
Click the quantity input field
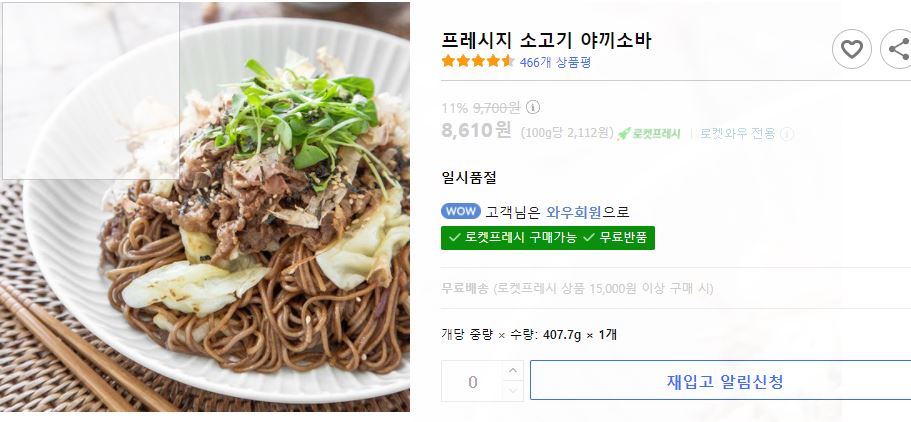tap(472, 381)
